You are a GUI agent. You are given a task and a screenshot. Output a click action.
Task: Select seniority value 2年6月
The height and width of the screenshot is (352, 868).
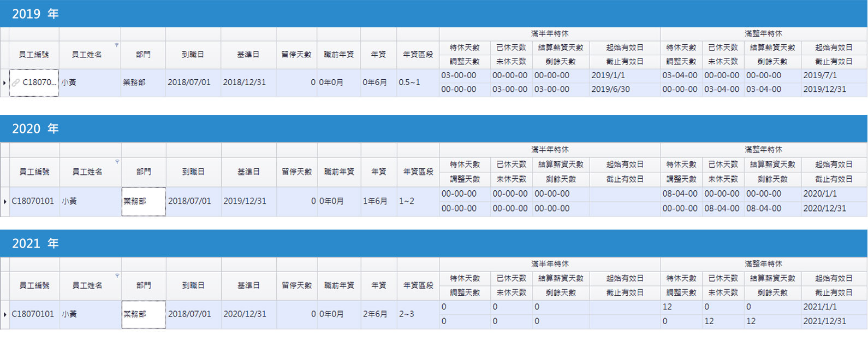point(379,315)
